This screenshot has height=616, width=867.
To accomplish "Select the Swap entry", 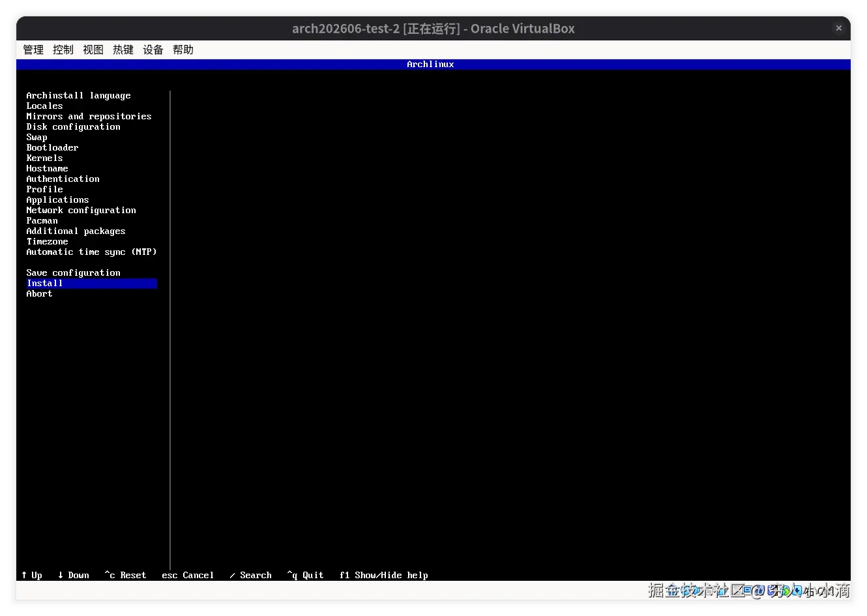I will pyautogui.click(x=37, y=138).
